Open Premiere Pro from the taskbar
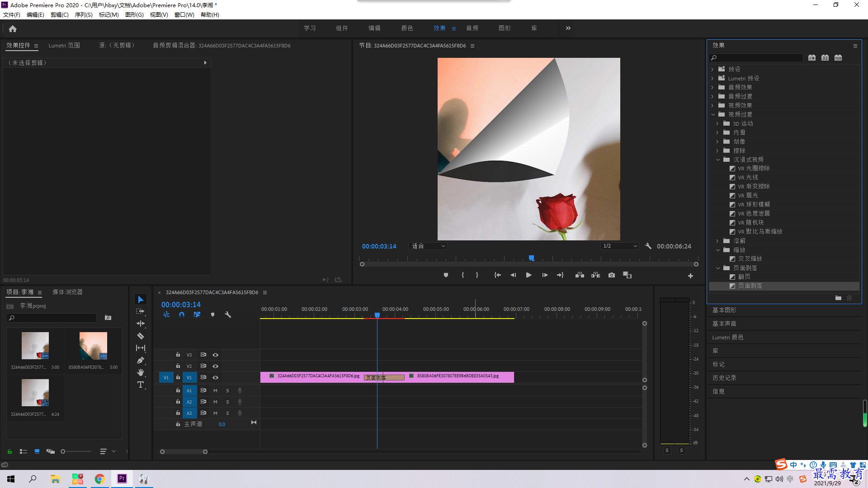Screen dimensions: 868x488 (122, 479)
